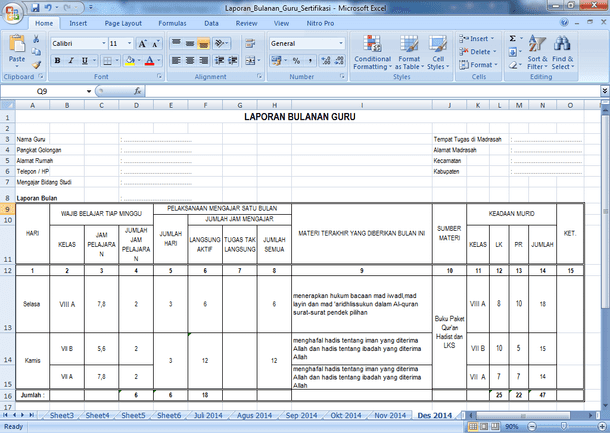The width and height of the screenshot is (610, 433).
Task: Open the Page Layout tab
Action: click(123, 23)
